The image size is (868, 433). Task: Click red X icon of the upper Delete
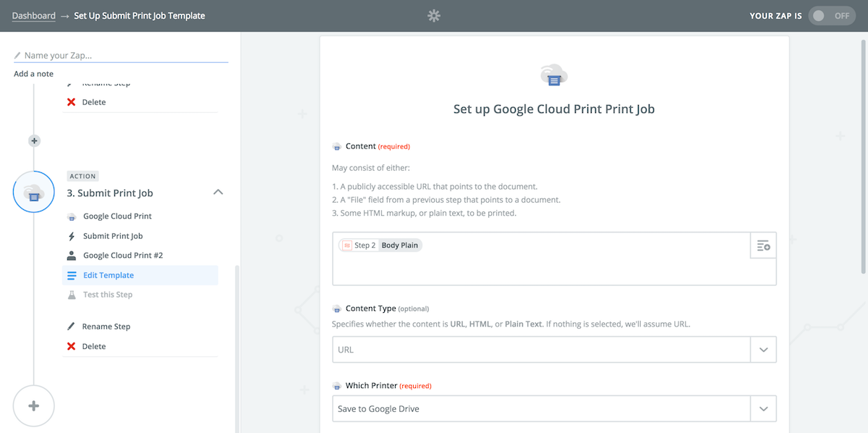tap(71, 102)
